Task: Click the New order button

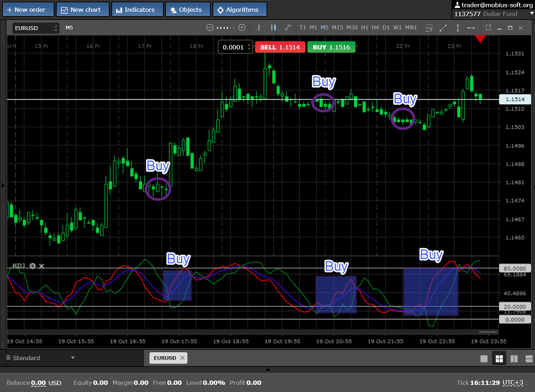Action: coord(28,10)
